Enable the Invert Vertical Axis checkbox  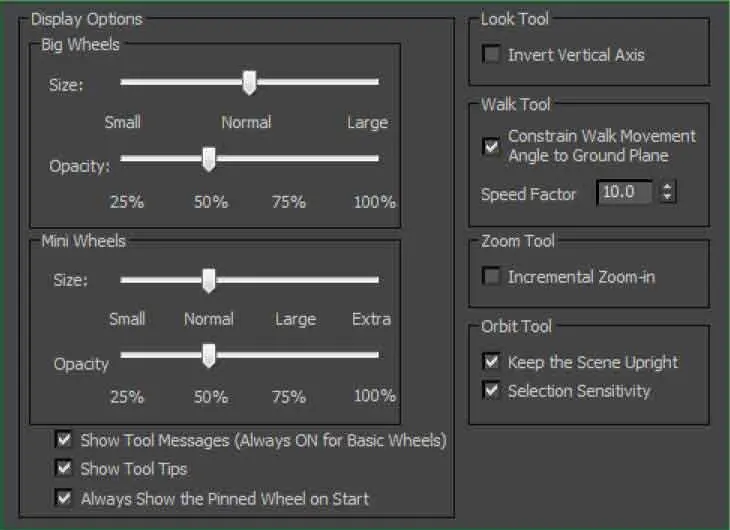(x=492, y=54)
